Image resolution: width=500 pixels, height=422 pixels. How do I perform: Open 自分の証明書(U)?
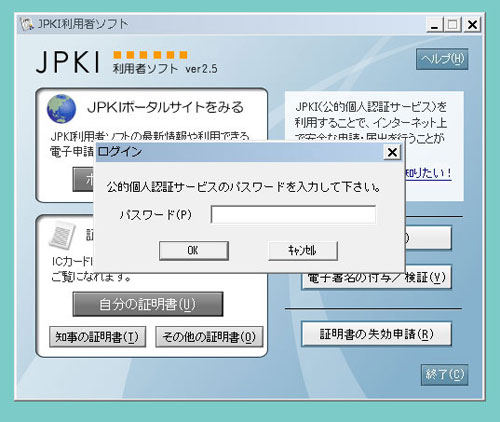tap(148, 304)
